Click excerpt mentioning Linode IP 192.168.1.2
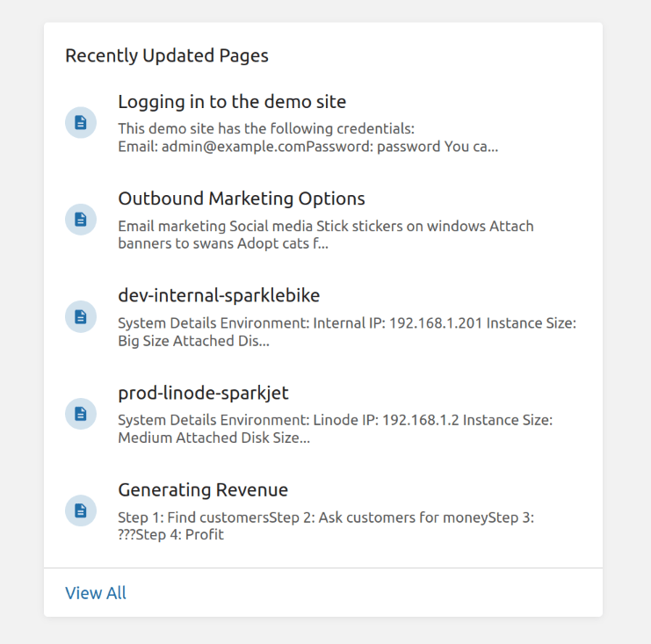 (x=335, y=429)
